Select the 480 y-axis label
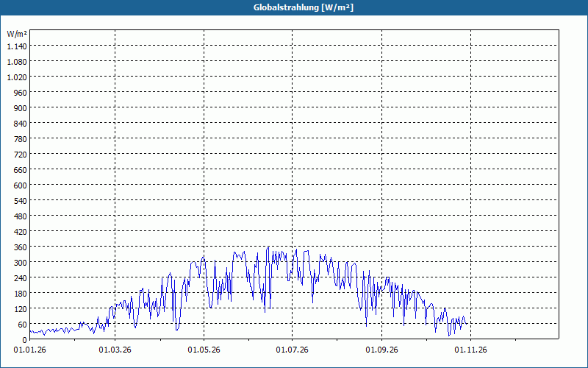 point(21,216)
